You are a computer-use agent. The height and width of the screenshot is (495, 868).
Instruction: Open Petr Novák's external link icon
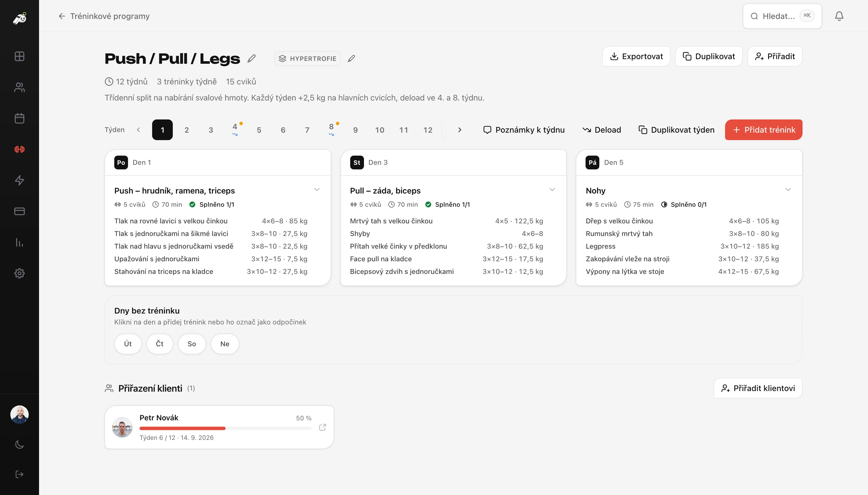[x=323, y=427]
